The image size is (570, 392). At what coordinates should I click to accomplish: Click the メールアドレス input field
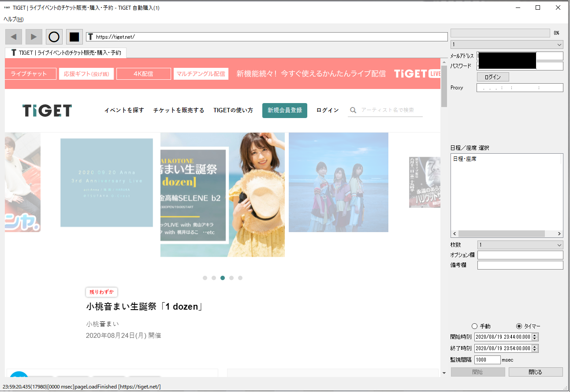[x=520, y=56]
